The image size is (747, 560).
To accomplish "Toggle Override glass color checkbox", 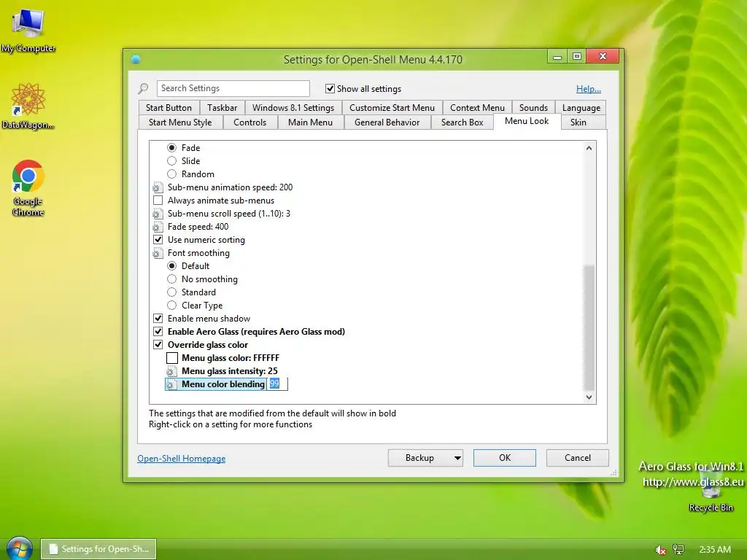I will [x=158, y=345].
